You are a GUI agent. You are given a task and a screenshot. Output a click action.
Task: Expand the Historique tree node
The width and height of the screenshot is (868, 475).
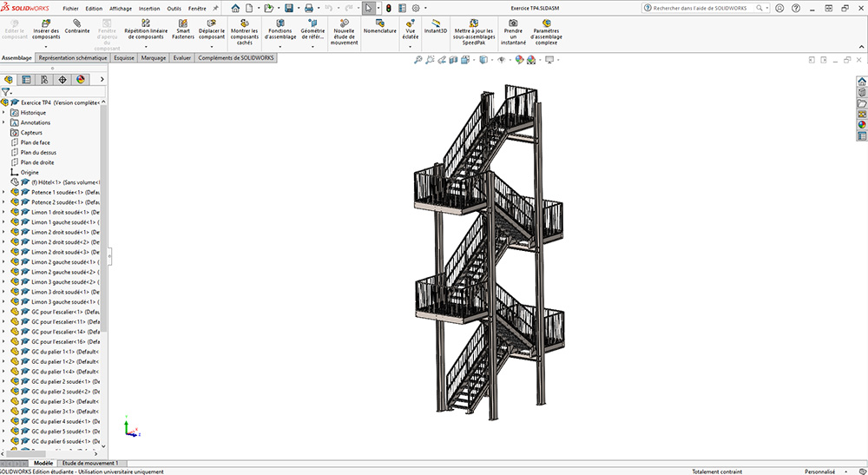pyautogui.click(x=3, y=113)
